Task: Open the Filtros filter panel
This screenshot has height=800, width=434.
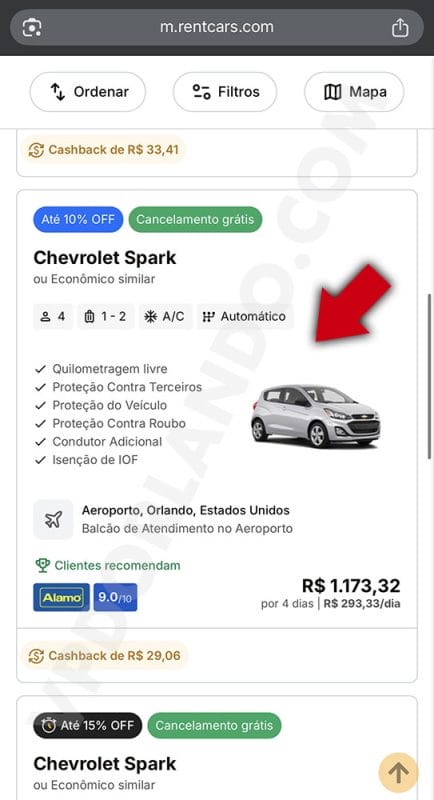Action: 225,92
